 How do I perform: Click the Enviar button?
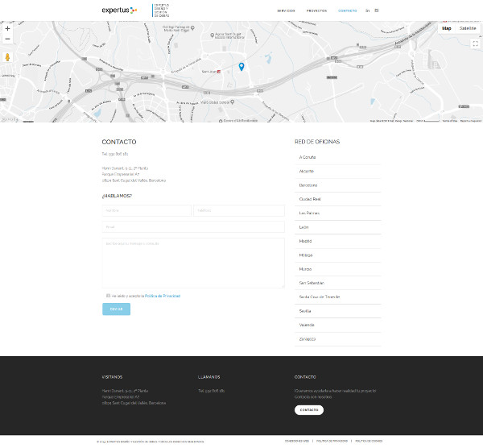point(116,309)
